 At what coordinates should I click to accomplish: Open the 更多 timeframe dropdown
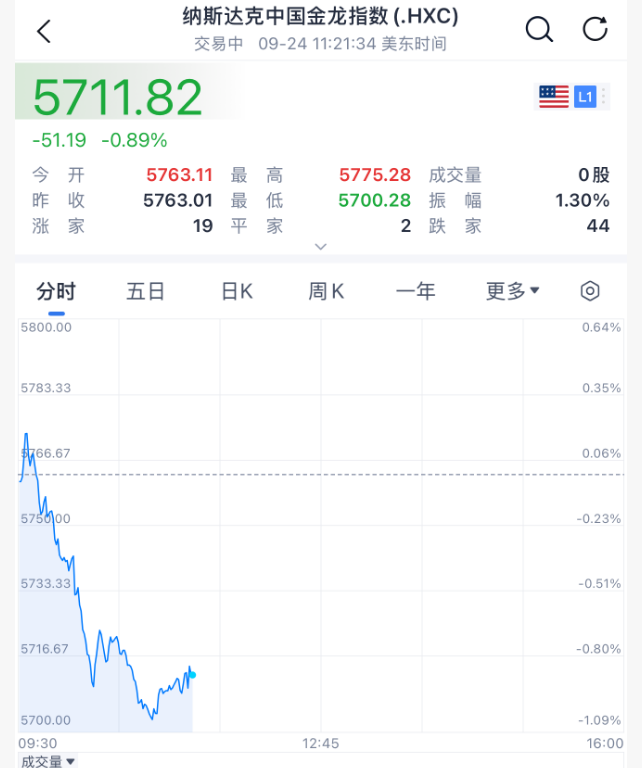(x=512, y=291)
